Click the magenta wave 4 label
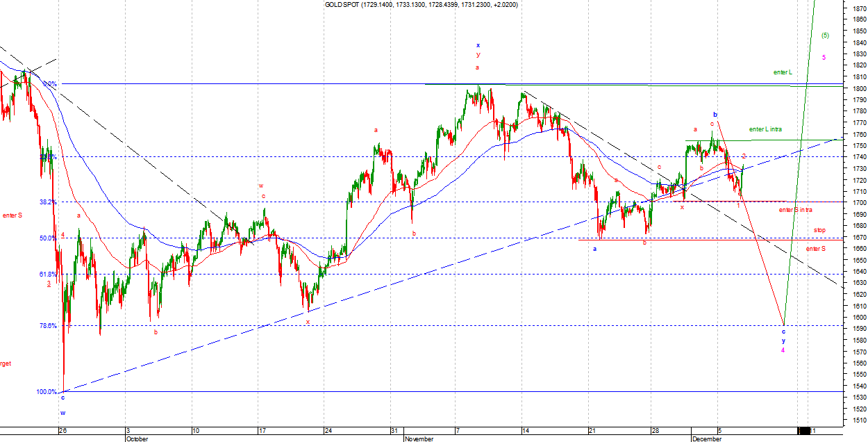This screenshot has height=442, width=868. 783,350
